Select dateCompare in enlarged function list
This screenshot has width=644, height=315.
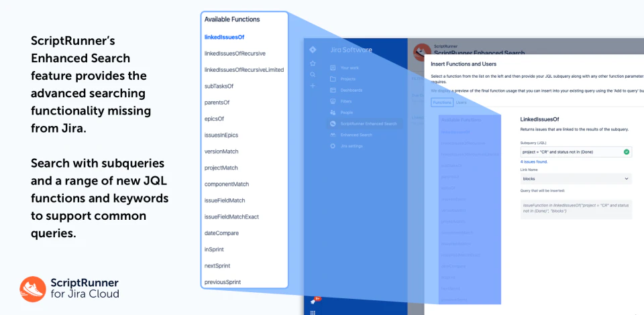[x=221, y=233]
